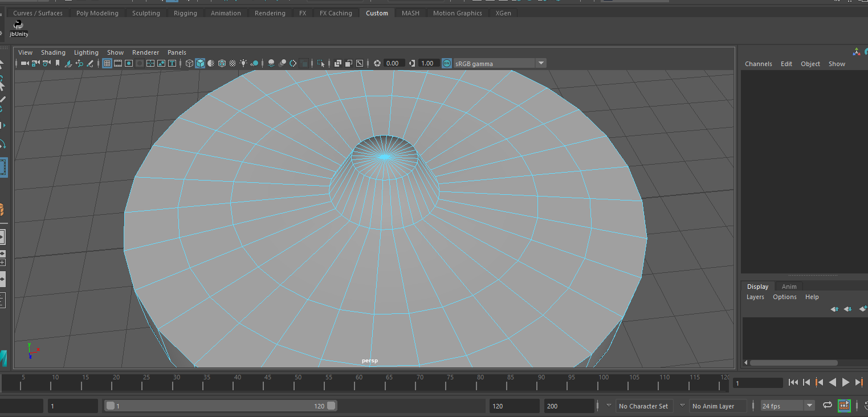Select the camera icon in viewport toolbar

pos(25,63)
